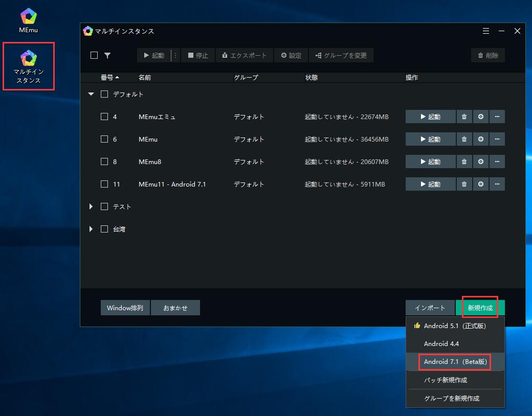Check the box for instance 4 MEmuエミュ
Viewport: 532px width, 416px height.
click(x=104, y=117)
